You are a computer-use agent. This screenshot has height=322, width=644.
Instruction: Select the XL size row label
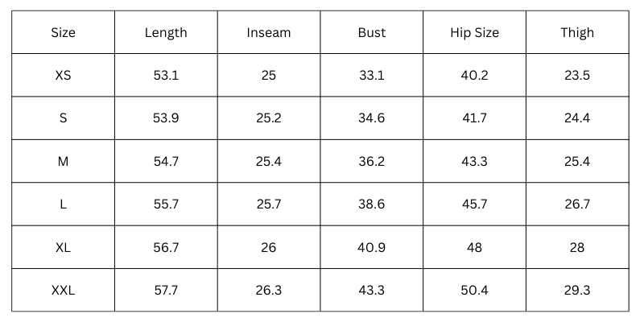coord(63,247)
